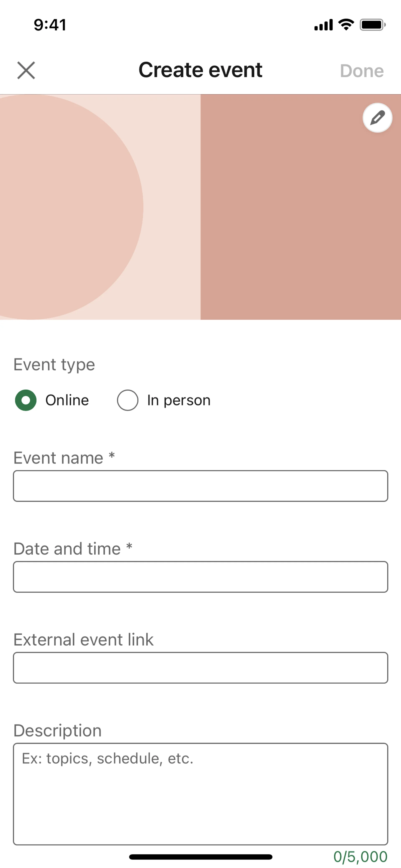The image size is (401, 868).
Task: Tap the pencil edit cover icon
Action: pos(377,118)
